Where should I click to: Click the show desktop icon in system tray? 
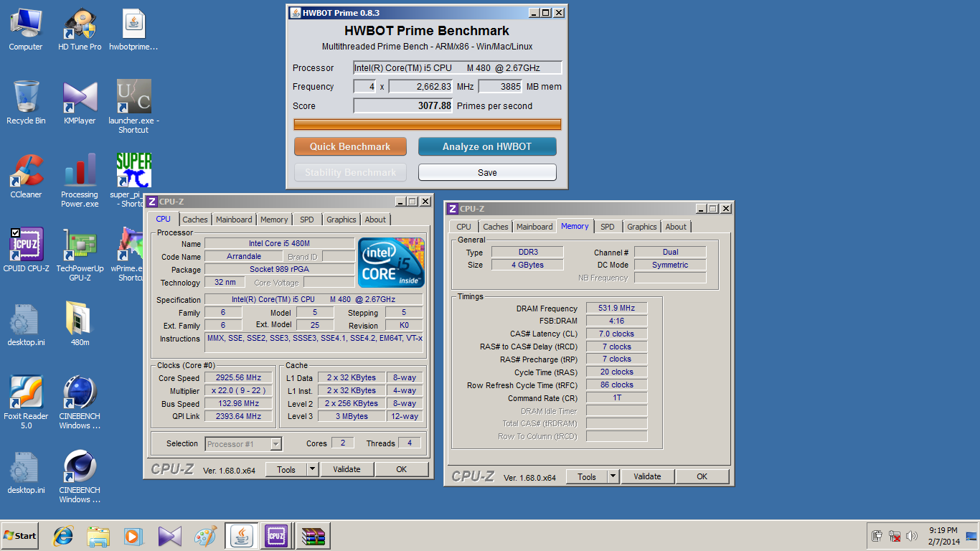971,535
